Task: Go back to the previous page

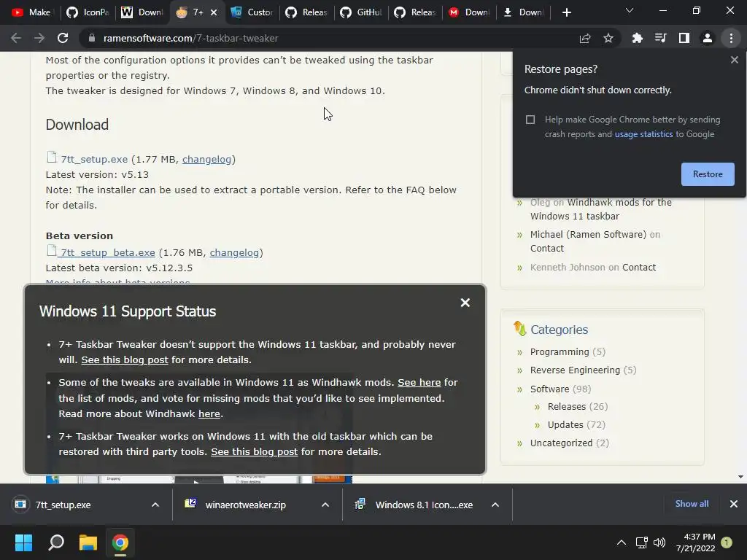Action: point(16,38)
